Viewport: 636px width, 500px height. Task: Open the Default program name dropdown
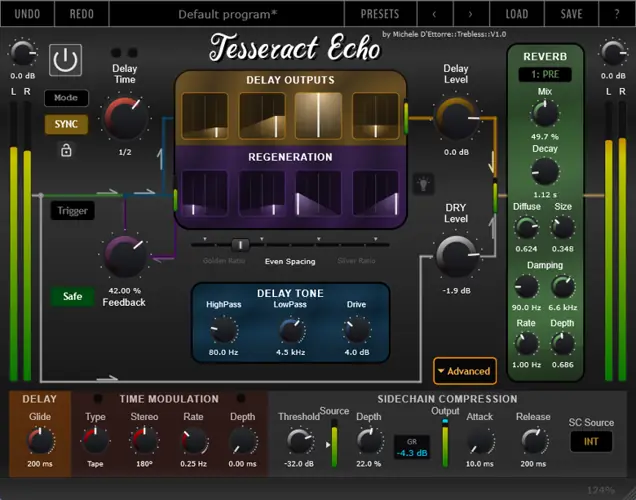227,14
